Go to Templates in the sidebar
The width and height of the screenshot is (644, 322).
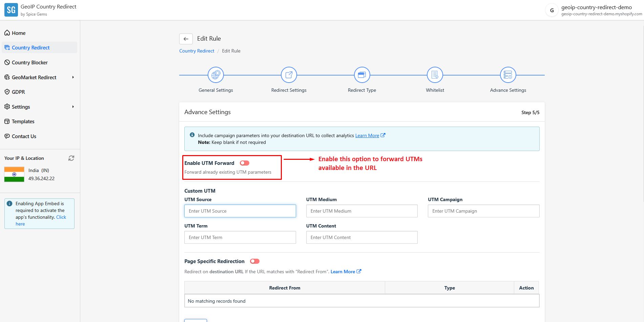tap(23, 122)
